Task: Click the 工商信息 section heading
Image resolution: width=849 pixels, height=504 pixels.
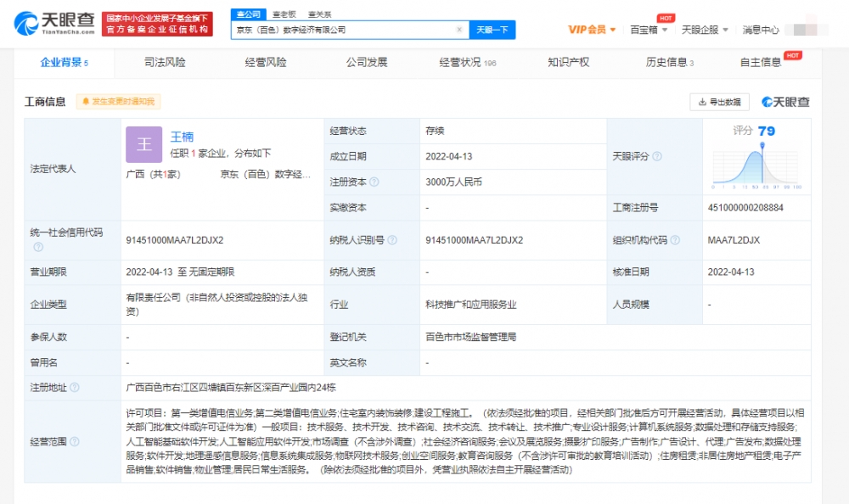Action: click(45, 102)
